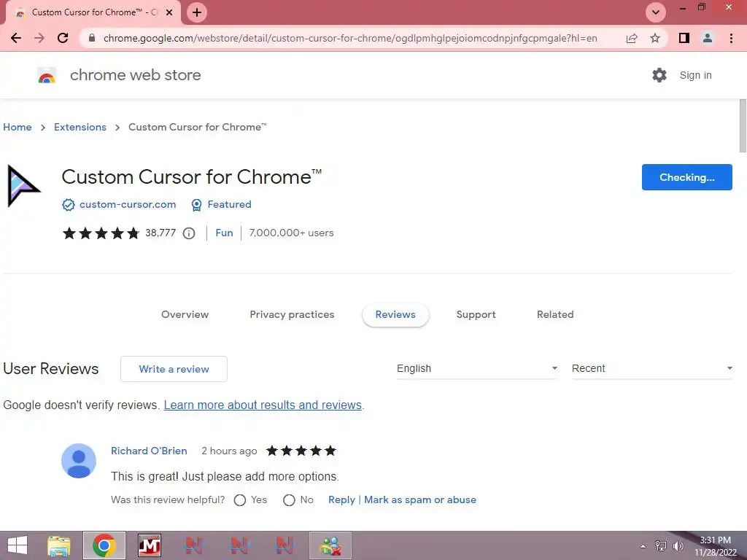Open the custom-cursor.com publisher link
The image size is (747, 560).
tap(128, 204)
